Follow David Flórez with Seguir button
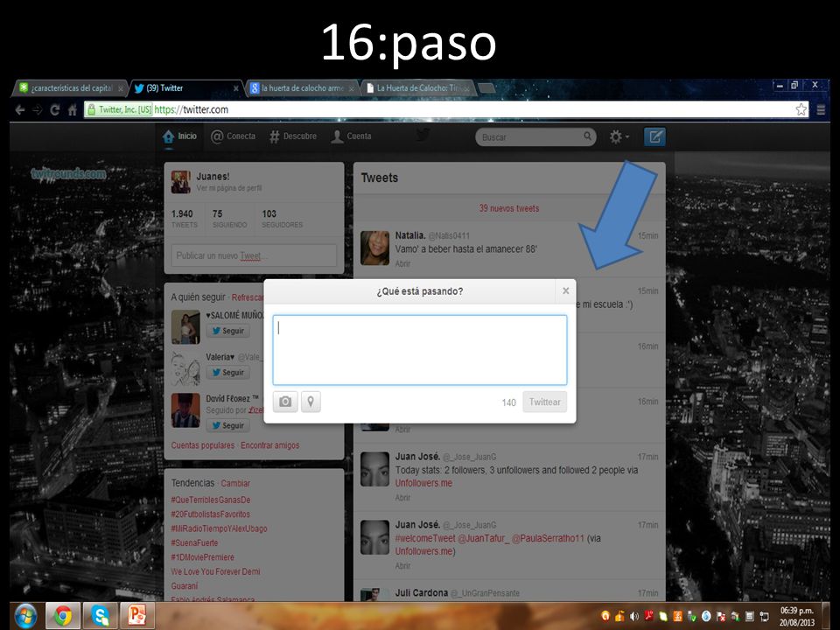The height and width of the screenshot is (630, 840). point(227,425)
